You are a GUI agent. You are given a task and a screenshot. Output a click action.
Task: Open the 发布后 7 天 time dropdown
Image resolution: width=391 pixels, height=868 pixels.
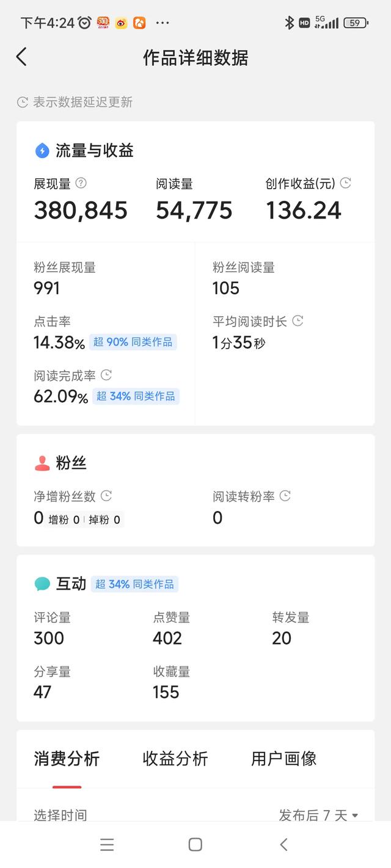[x=318, y=815]
